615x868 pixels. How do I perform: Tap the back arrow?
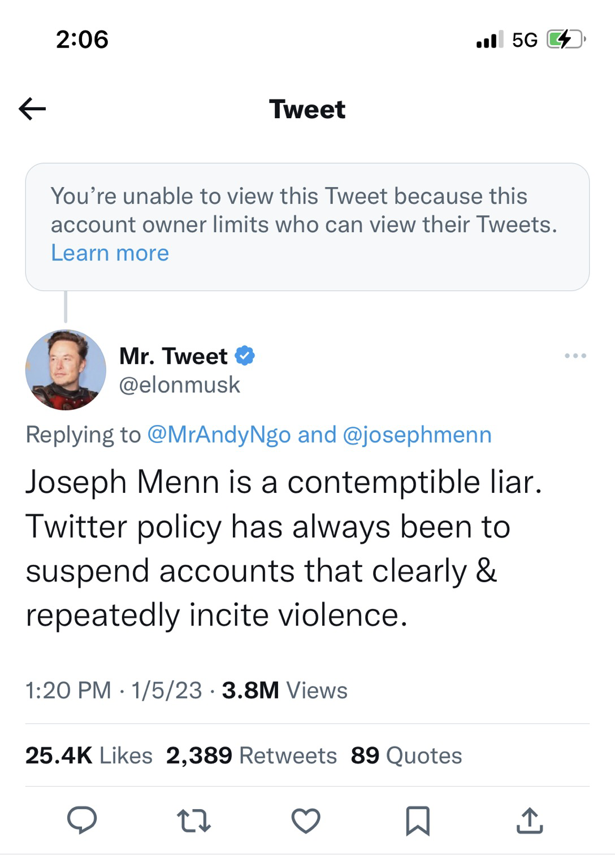point(32,108)
